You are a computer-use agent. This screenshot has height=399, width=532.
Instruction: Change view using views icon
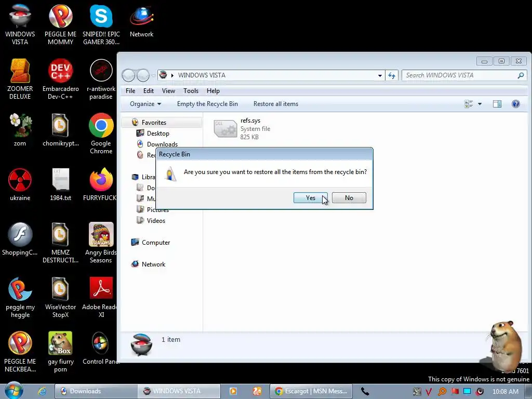[x=469, y=104]
